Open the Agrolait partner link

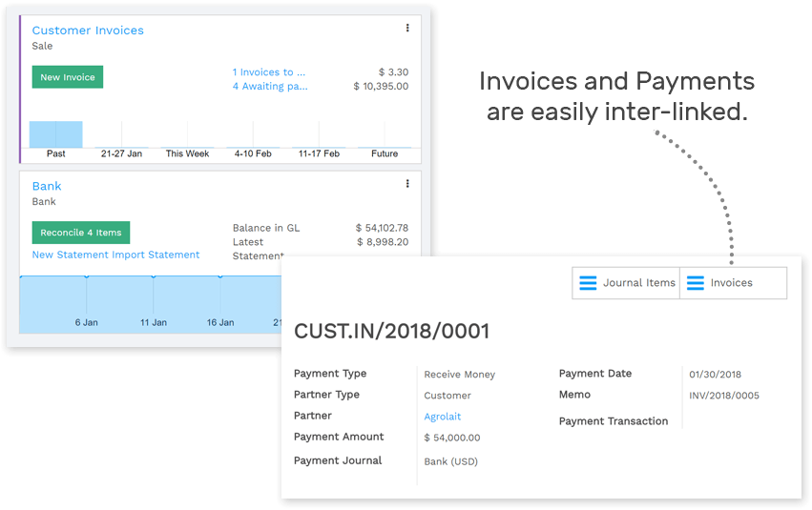(x=442, y=417)
